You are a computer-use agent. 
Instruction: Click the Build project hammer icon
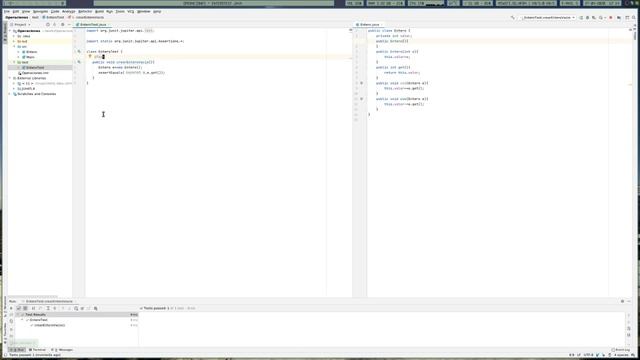coord(513,18)
